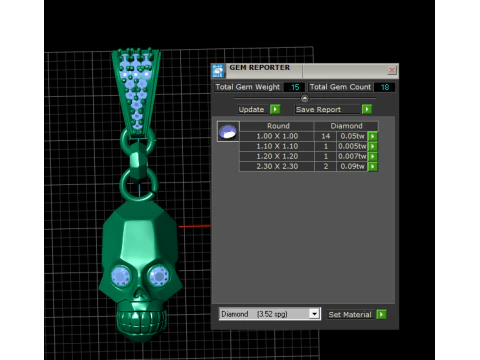
Task: Collapse panel using the small up-arrow handle
Action: point(304,98)
